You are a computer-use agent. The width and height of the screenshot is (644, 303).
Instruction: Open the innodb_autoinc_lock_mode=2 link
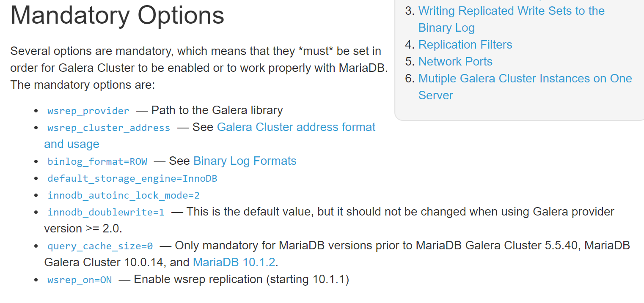(x=124, y=195)
